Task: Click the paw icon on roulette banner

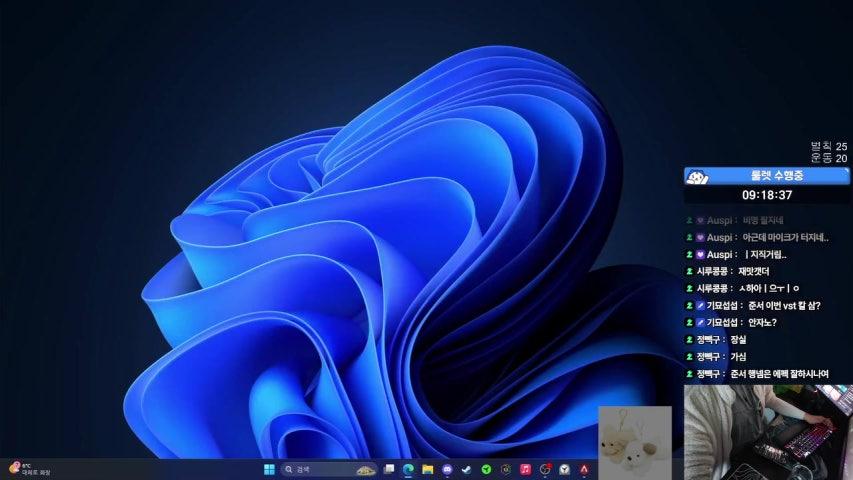Action: click(x=699, y=177)
